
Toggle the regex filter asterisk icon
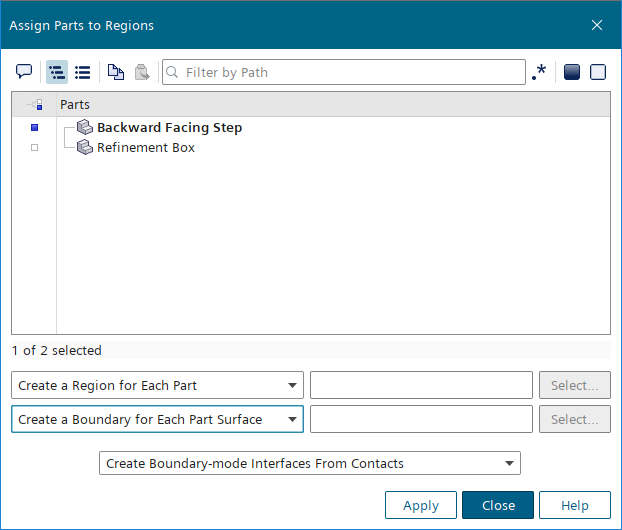coord(539,72)
